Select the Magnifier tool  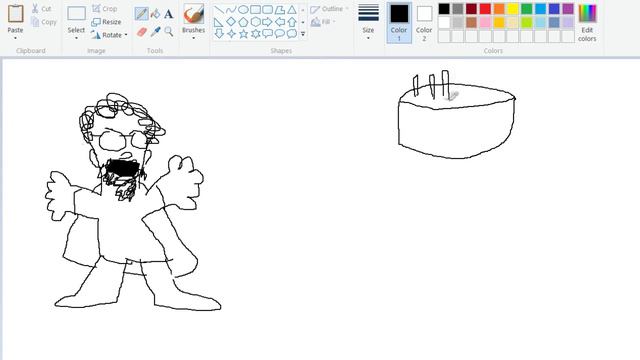[169, 31]
